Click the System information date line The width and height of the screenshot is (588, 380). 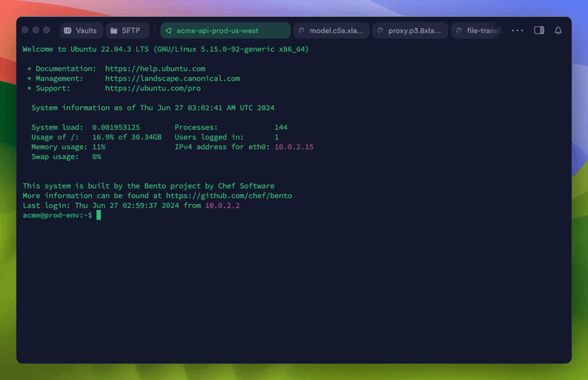pos(153,108)
